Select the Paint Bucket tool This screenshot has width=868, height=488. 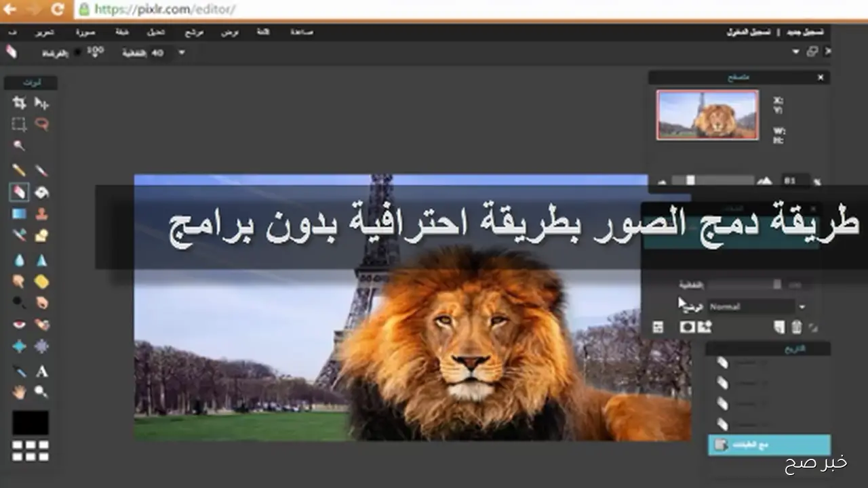click(x=41, y=192)
